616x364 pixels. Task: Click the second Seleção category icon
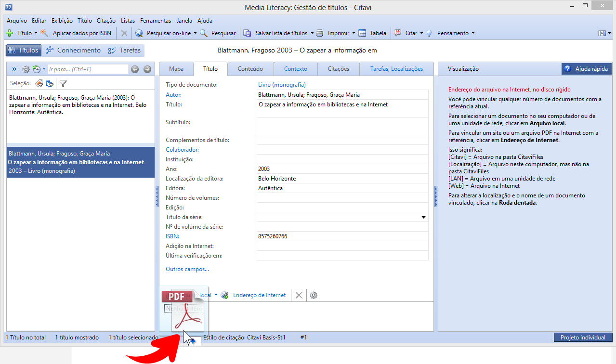(49, 83)
